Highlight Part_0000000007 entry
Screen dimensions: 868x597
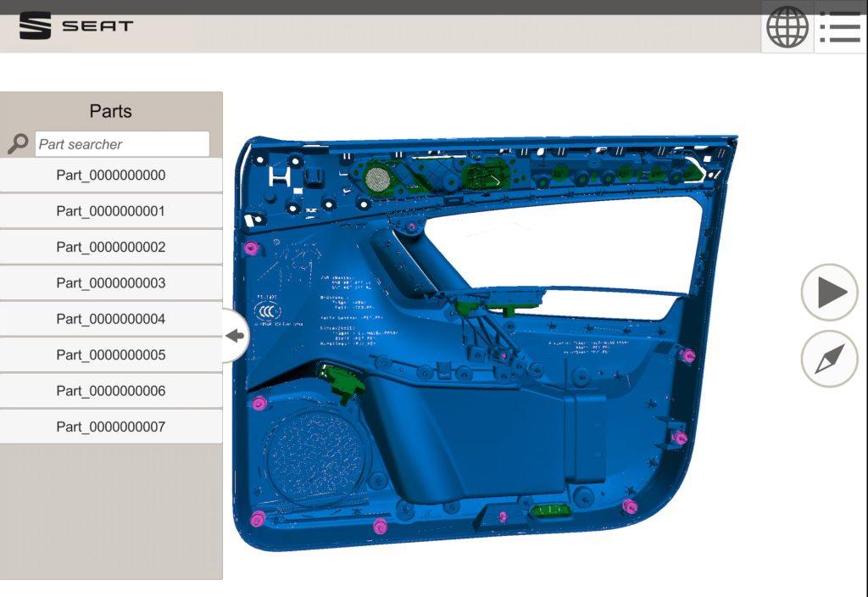click(111, 427)
